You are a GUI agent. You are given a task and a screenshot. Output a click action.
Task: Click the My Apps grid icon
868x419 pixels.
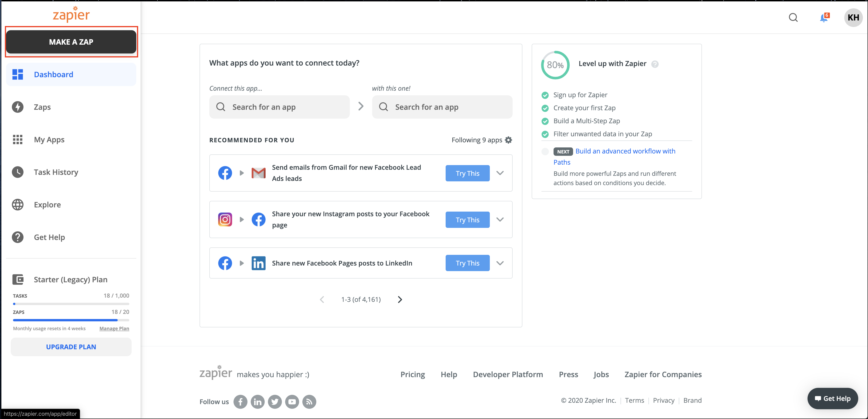click(17, 140)
